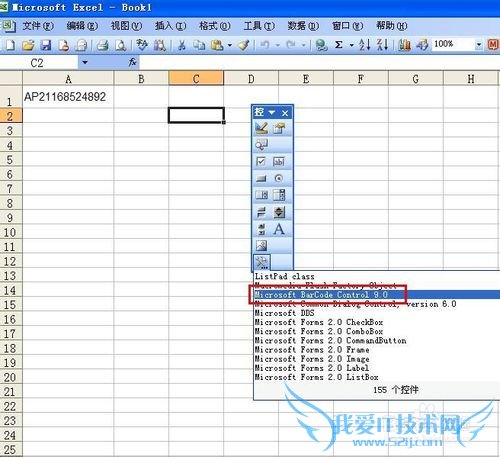500x457 pixels.
Task: Run the Spelling check icon
Action: click(x=142, y=45)
